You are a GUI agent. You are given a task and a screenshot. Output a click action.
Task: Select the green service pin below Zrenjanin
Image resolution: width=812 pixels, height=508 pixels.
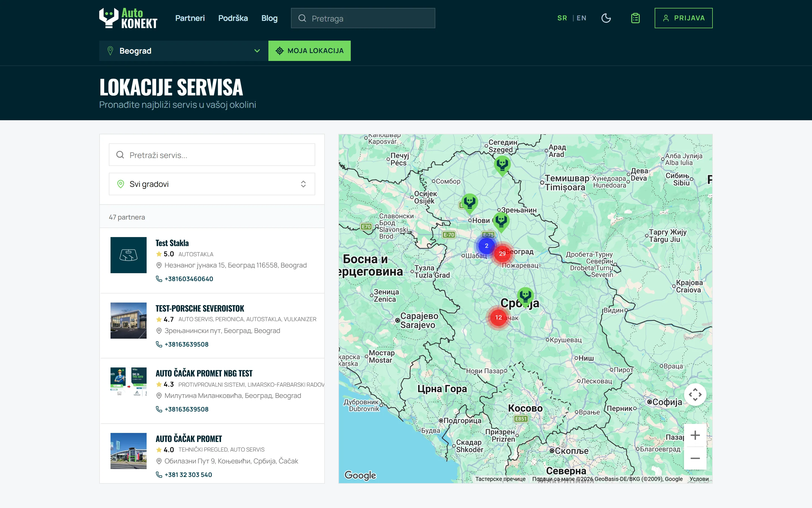501,222
